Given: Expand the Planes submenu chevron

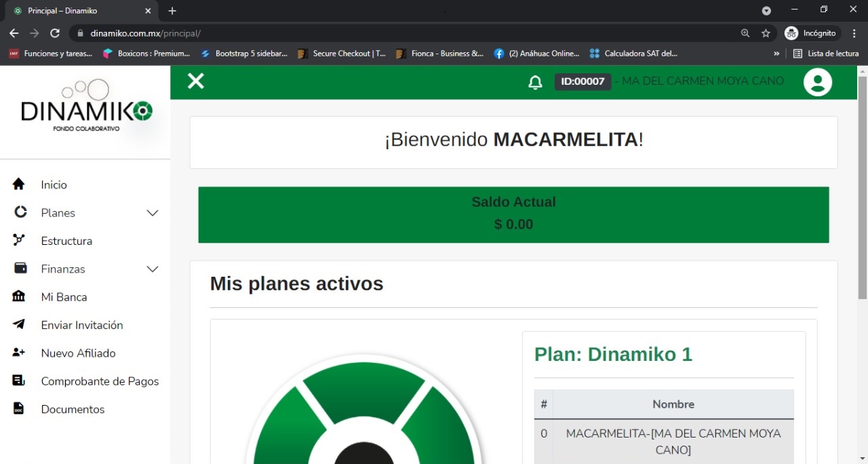Looking at the screenshot, I should pyautogui.click(x=153, y=213).
